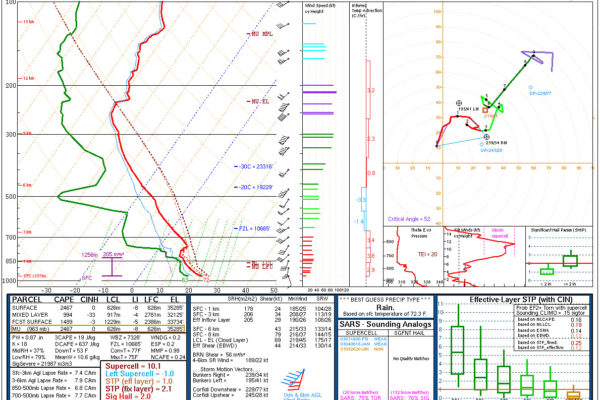Click the Bunkers Left storm motion value
The width and height of the screenshot is (600, 400).
230,380
